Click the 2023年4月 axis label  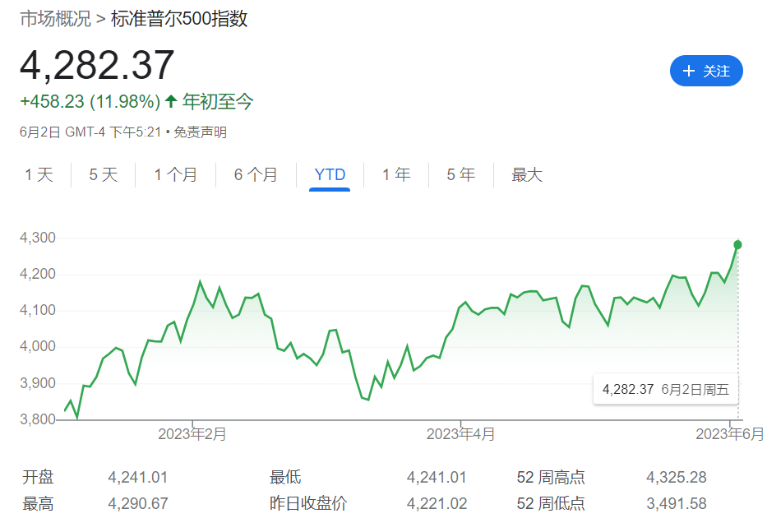point(461,434)
